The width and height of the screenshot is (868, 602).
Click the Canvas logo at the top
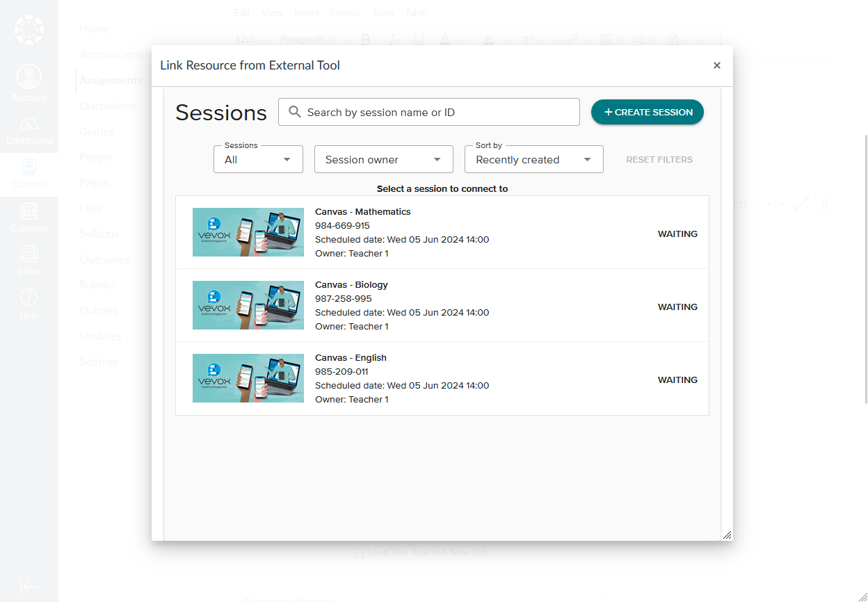click(29, 29)
